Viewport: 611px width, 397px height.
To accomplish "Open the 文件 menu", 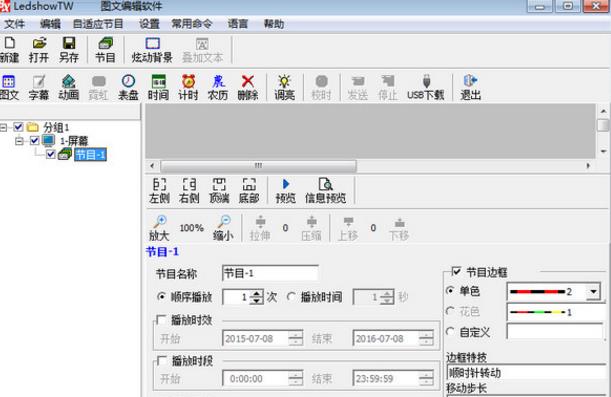I will click(14, 24).
